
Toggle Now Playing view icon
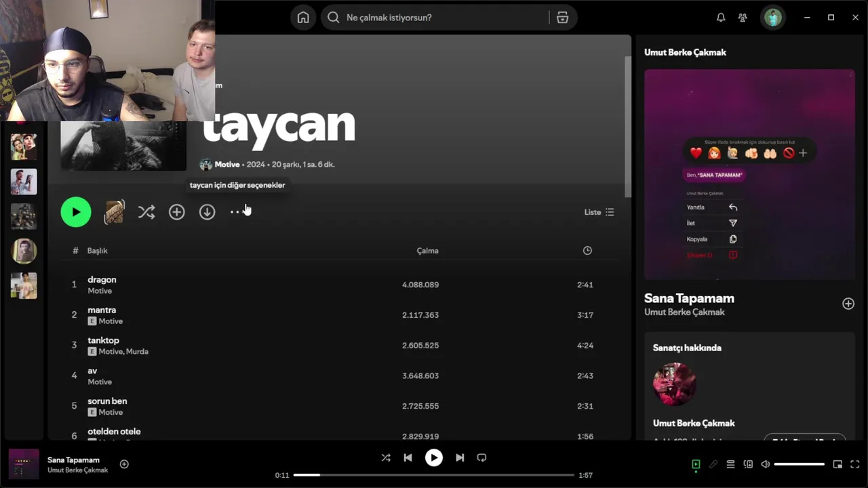click(696, 464)
